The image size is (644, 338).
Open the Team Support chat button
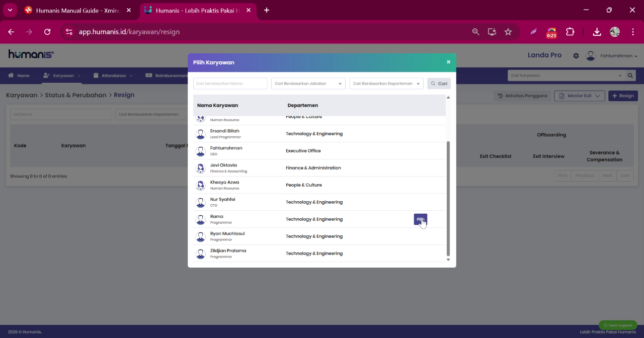[x=618, y=325]
